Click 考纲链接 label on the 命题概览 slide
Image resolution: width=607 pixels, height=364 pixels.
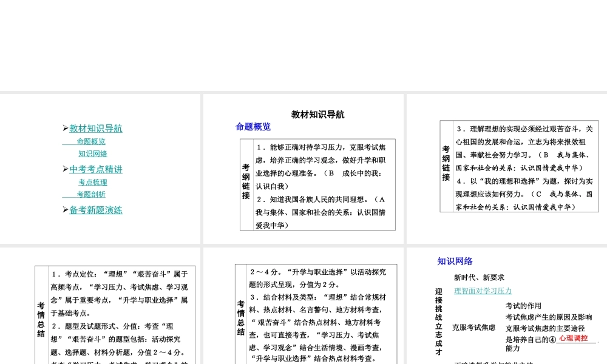point(246,182)
